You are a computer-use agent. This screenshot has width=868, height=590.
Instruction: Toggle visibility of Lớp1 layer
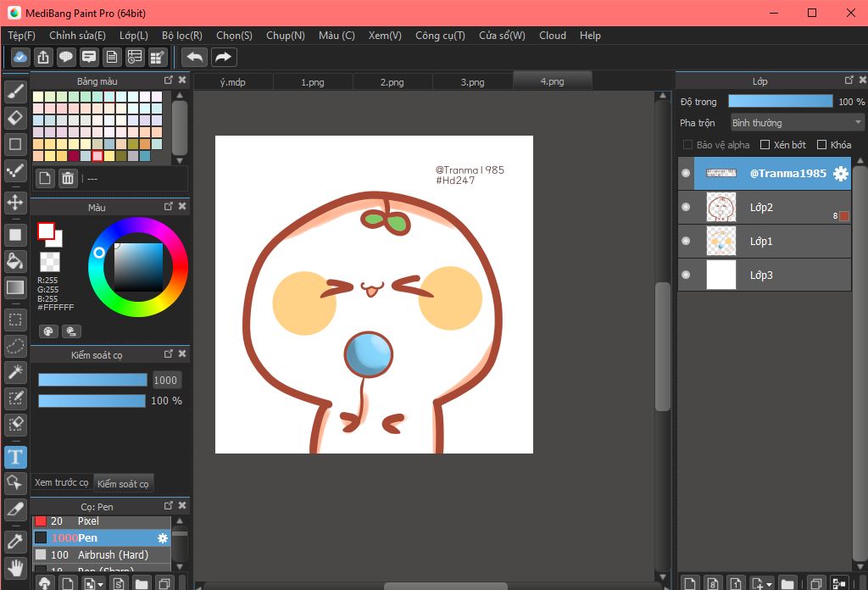686,241
